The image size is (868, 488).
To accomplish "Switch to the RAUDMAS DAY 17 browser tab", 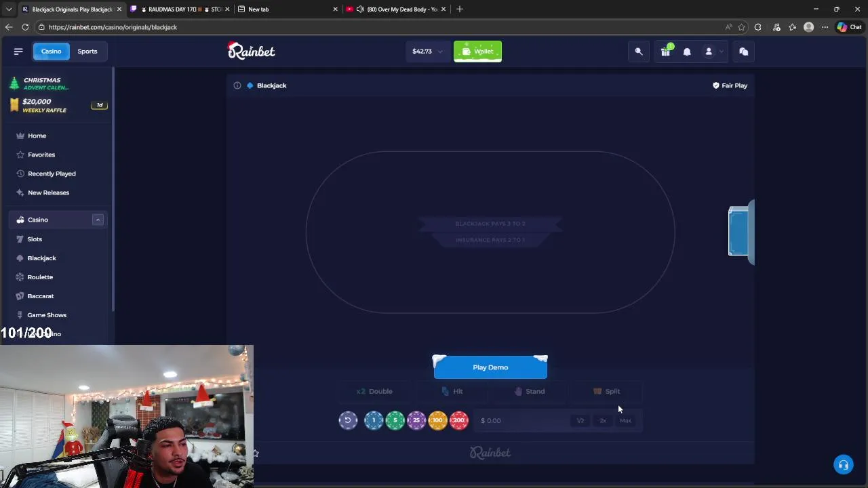I will coord(180,9).
